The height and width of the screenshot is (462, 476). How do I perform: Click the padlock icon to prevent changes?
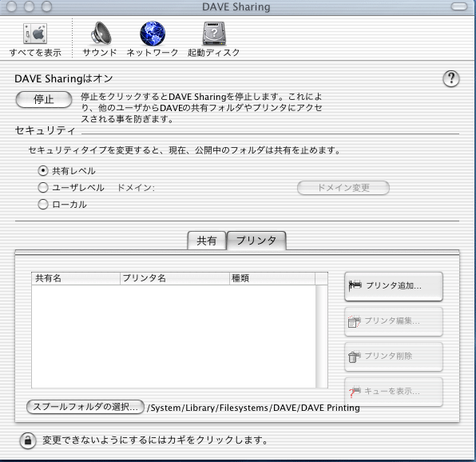(x=28, y=440)
